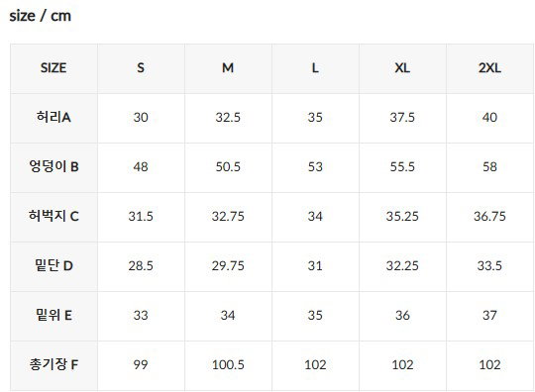The height and width of the screenshot is (392, 535).
Task: Select the XL column header
Action: pyautogui.click(x=402, y=68)
